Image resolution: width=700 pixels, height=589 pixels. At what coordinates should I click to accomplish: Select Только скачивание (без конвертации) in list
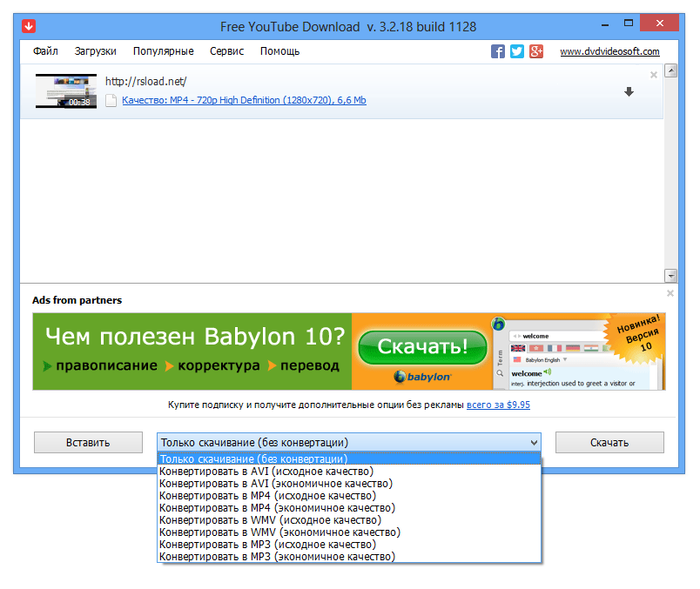(349, 459)
